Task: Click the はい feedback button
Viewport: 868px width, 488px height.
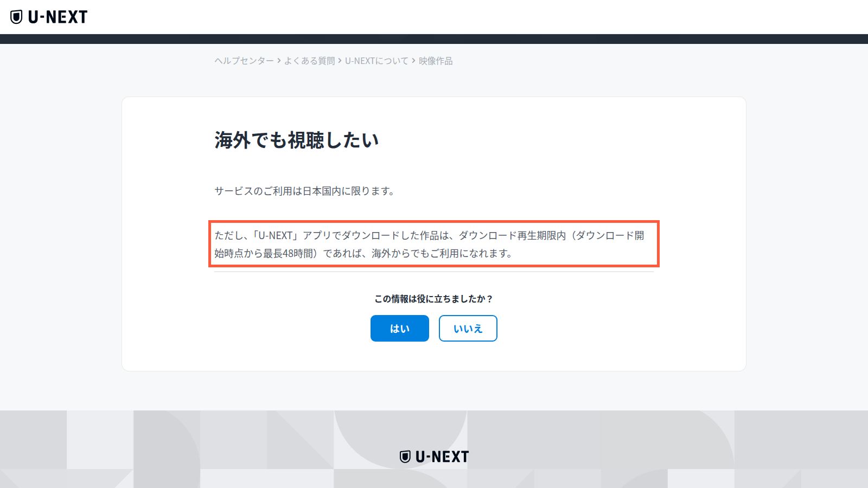Action: click(x=400, y=329)
